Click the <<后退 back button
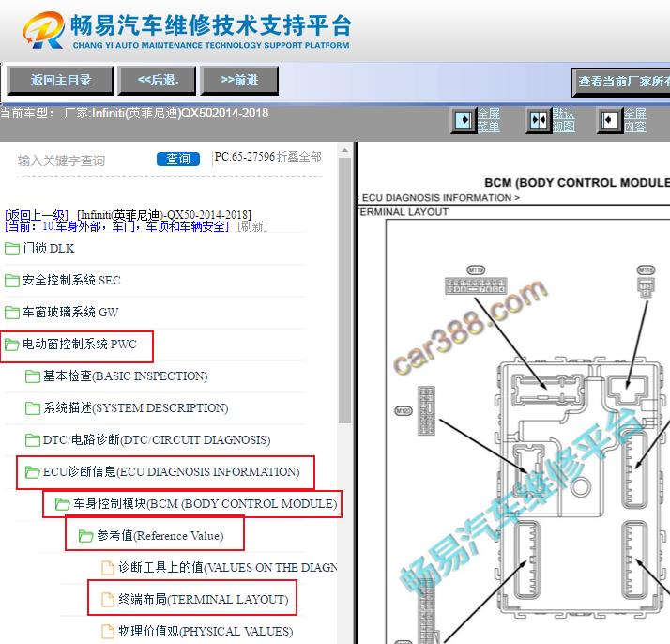Image resolution: width=670 pixels, height=644 pixels. click(157, 81)
